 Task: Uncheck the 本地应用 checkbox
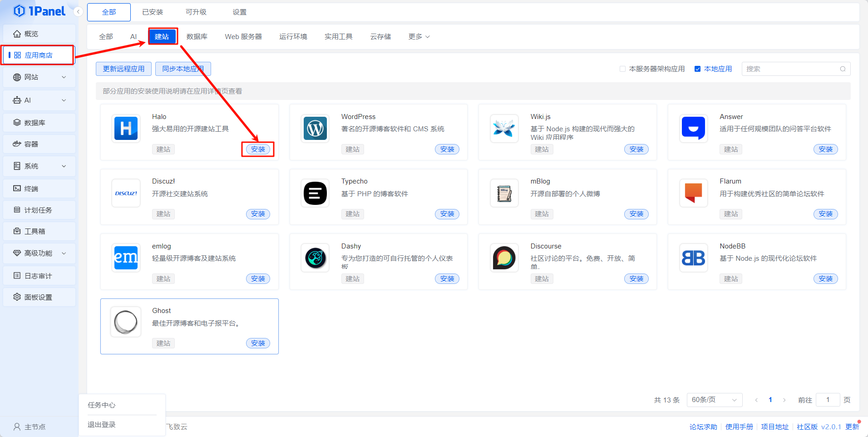pos(697,69)
